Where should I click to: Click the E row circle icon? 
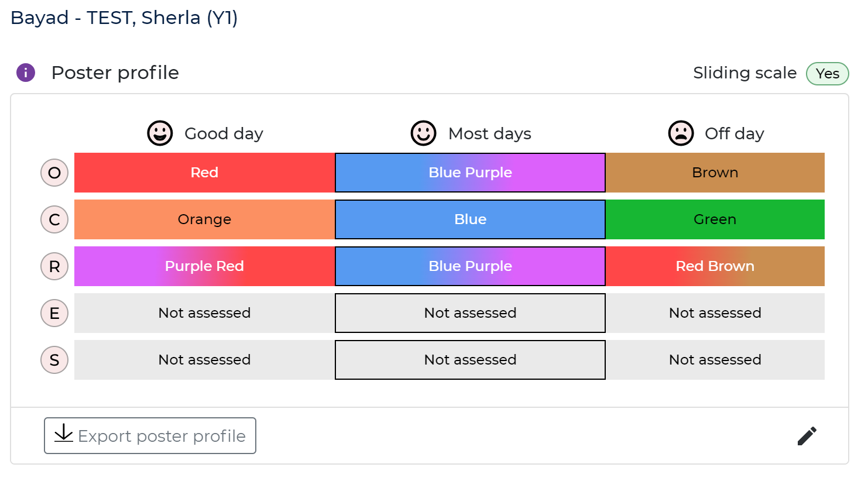(x=54, y=314)
